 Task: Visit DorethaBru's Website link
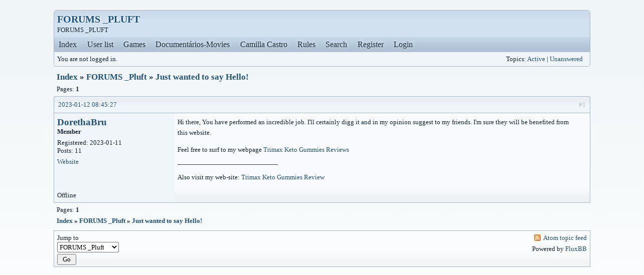68,162
